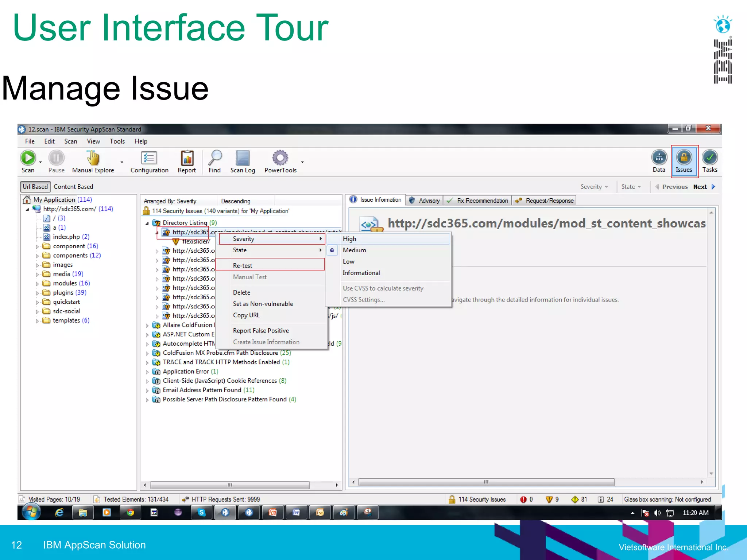Click the red high severity count icon
This screenshot has height=560, width=747.
[x=523, y=499]
